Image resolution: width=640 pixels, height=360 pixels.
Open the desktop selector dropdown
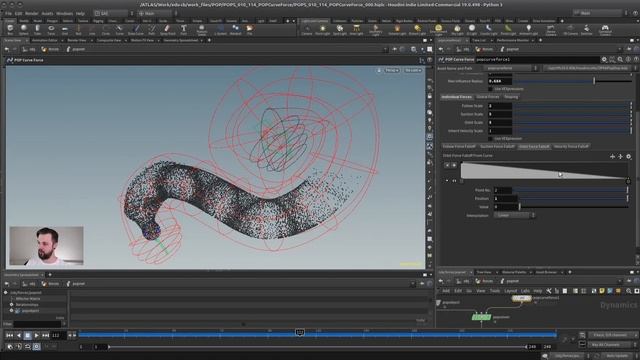click(x=113, y=13)
